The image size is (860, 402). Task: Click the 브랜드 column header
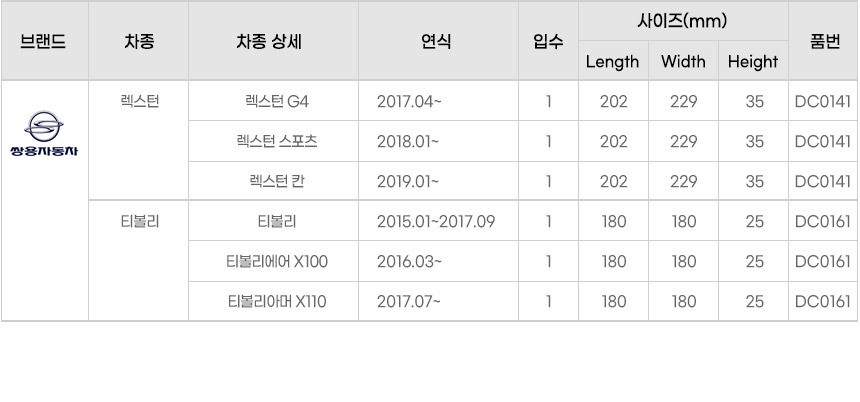point(44,41)
